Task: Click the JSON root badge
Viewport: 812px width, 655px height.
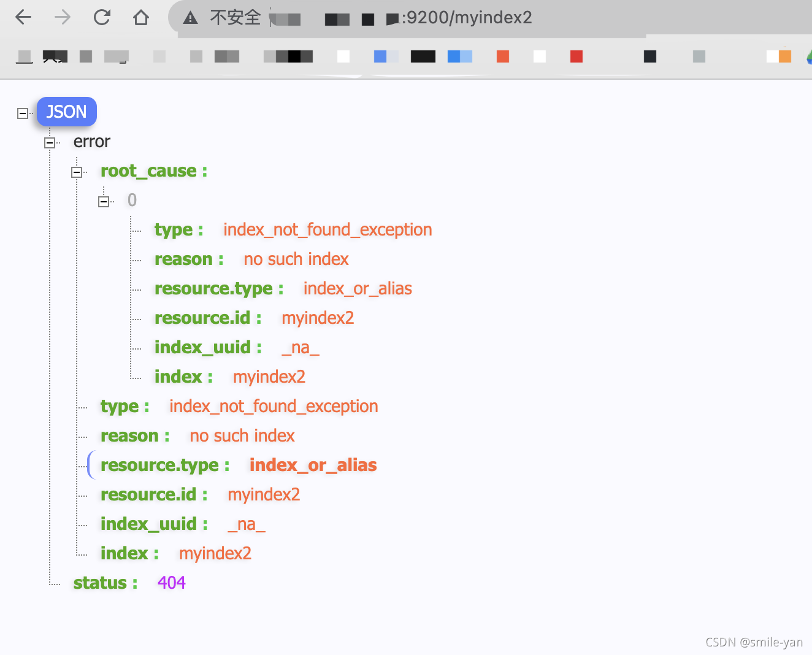Action: tap(67, 112)
